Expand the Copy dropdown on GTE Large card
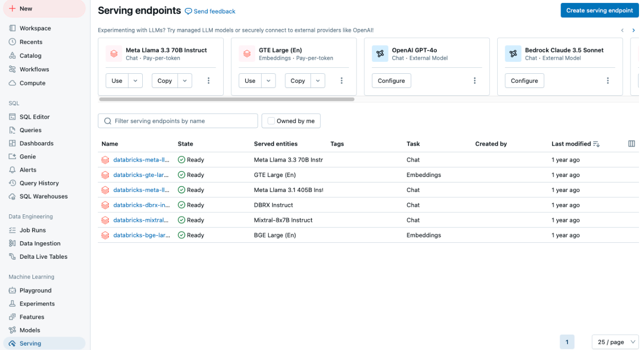This screenshot has width=644, height=350. 318,81
